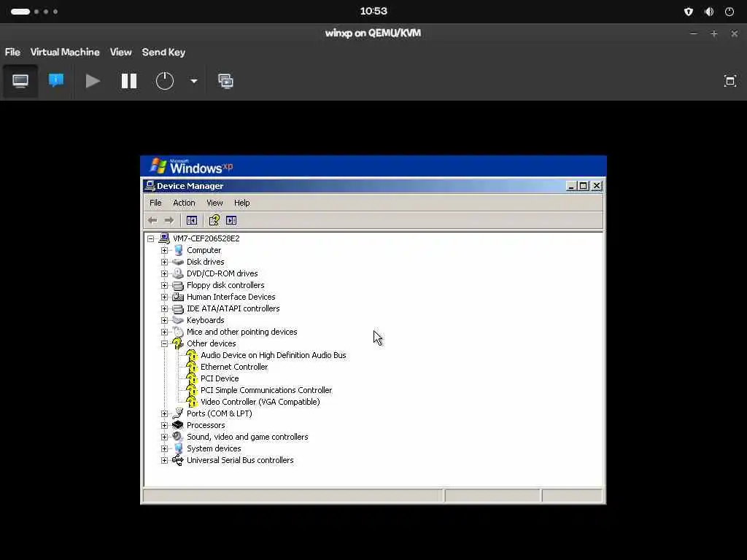Click the Forward arrow in Device Manager toolbar
Image resolution: width=747 pixels, height=560 pixels.
click(169, 220)
